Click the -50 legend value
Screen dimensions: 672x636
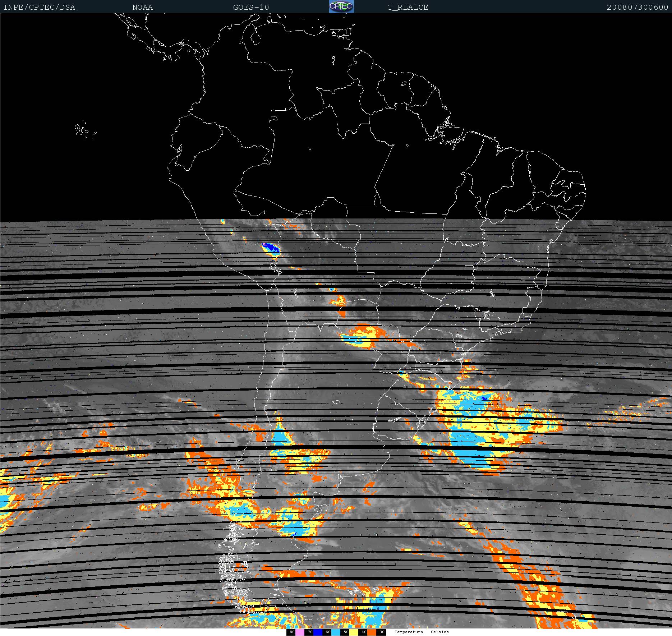point(345,632)
